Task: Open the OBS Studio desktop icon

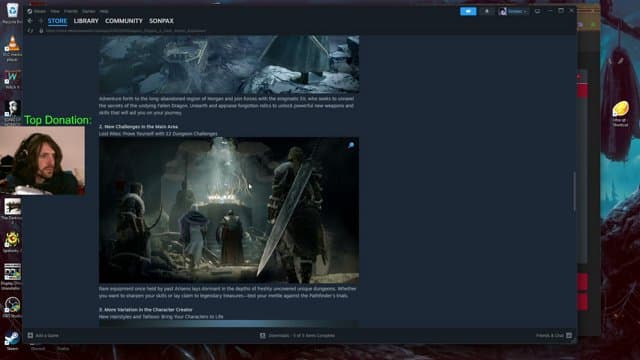Action: coord(12,307)
